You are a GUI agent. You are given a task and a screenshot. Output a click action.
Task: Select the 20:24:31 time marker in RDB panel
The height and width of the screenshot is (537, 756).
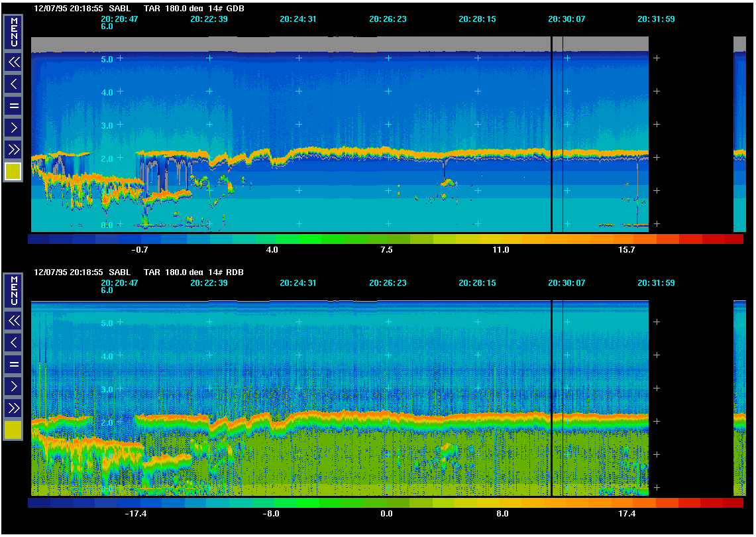pyautogui.click(x=298, y=283)
